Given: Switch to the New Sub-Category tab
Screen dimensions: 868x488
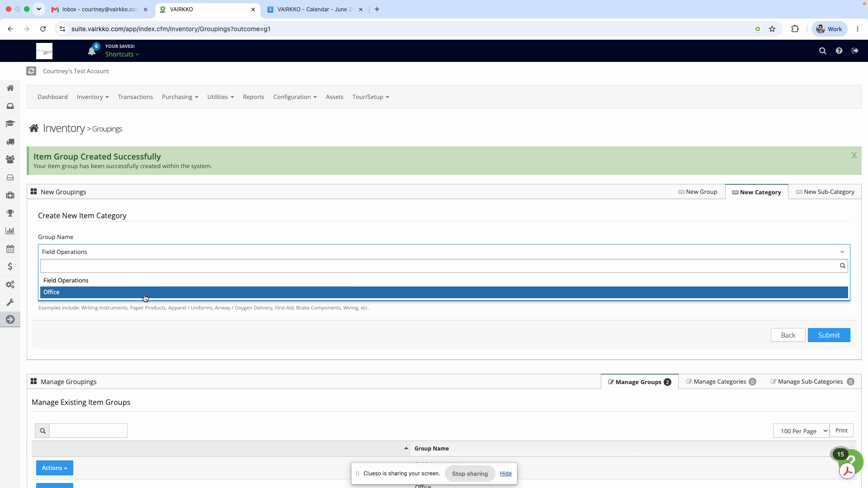Looking at the screenshot, I should 825,192.
